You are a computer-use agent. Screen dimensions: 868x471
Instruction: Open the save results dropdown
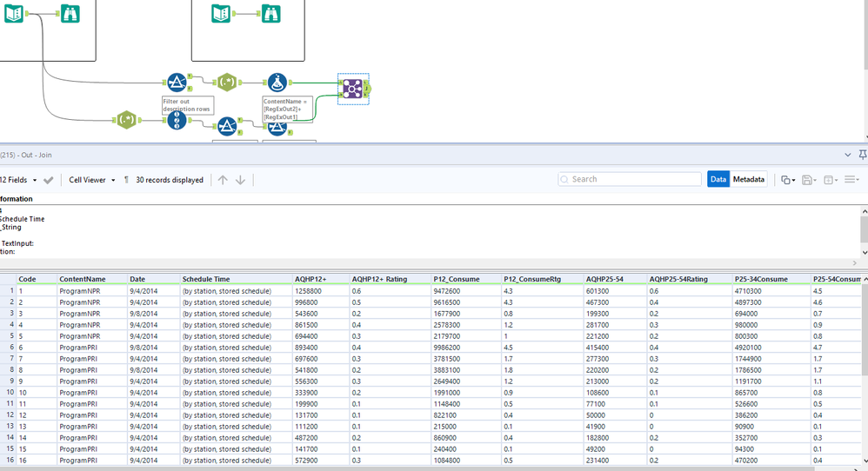click(x=809, y=180)
